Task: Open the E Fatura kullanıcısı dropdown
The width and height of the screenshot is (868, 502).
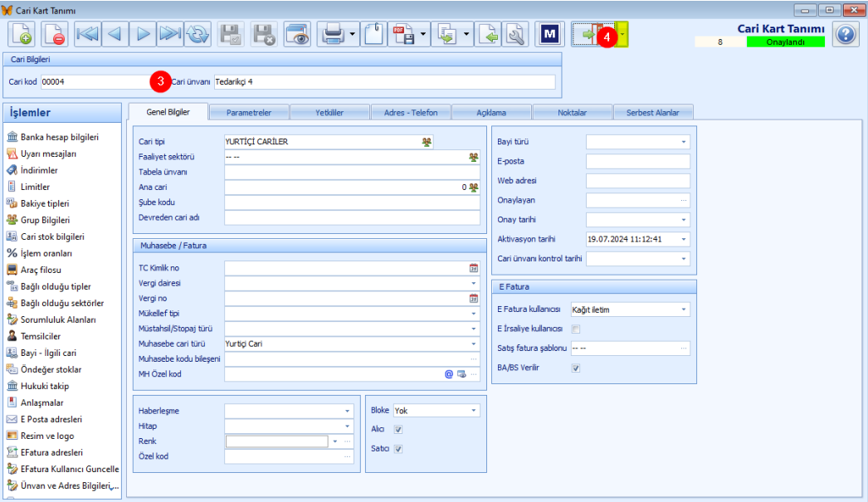Action: click(684, 310)
